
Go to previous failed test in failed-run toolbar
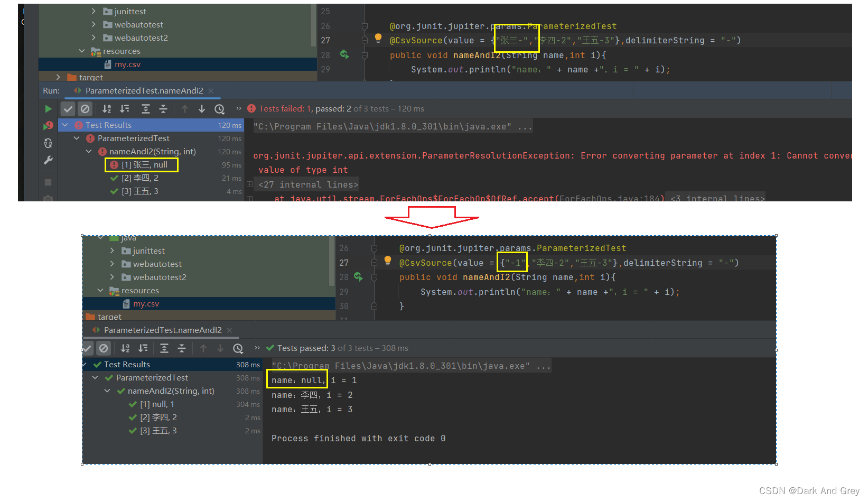[185, 109]
